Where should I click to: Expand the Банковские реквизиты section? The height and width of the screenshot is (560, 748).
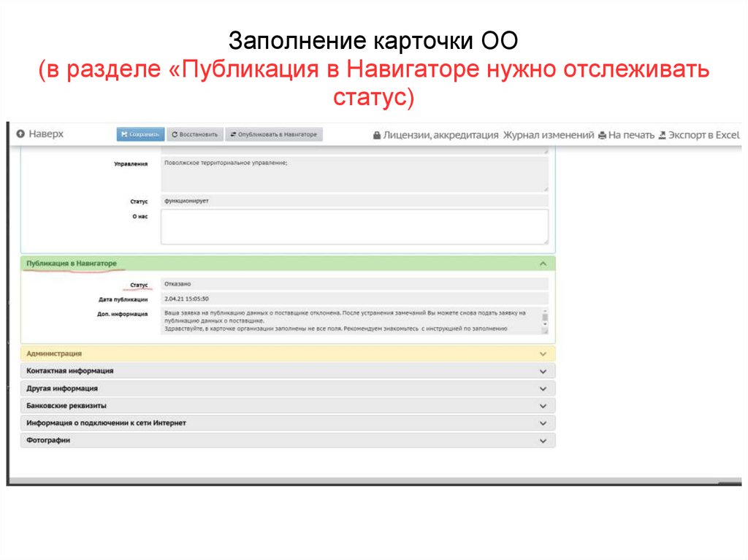[542, 405]
